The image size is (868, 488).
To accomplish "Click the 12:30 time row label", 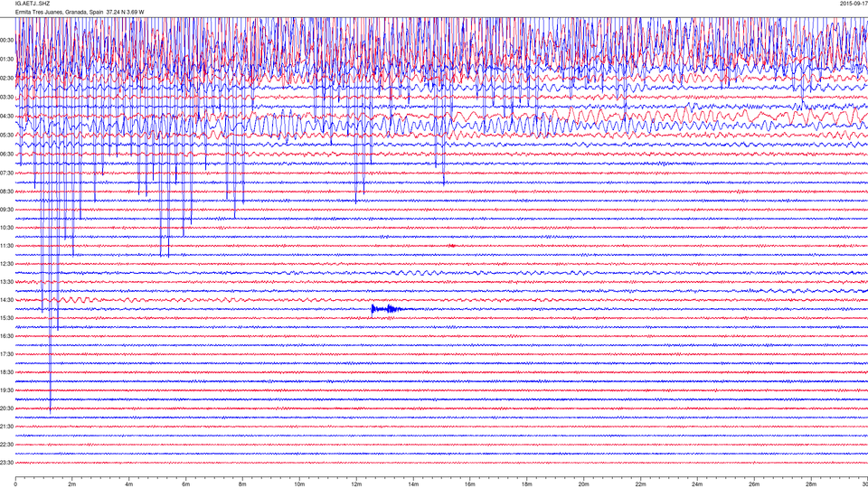I will click(x=6, y=264).
